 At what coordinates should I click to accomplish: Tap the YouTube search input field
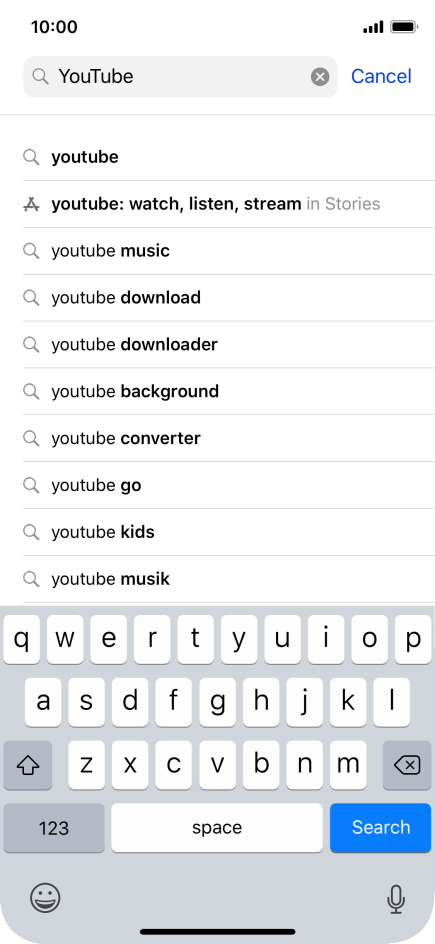(180, 76)
